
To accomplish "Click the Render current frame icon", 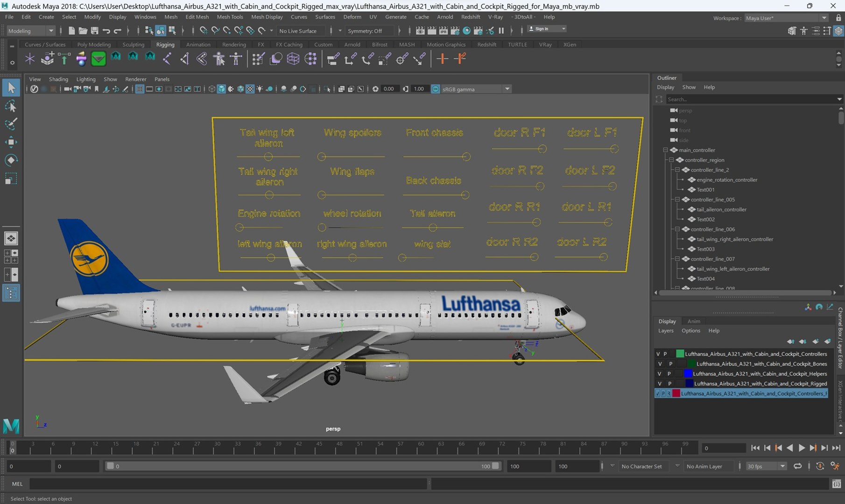I will point(432,31).
